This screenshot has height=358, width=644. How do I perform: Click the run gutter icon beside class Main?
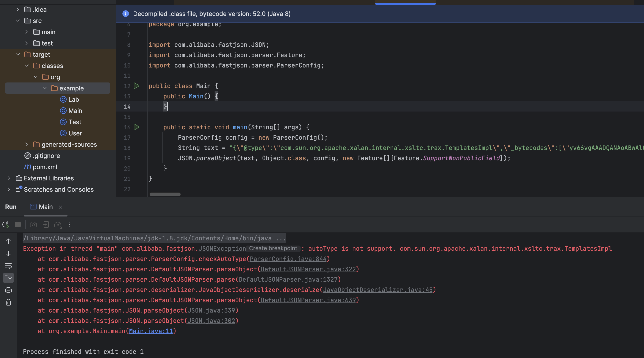pyautogui.click(x=136, y=86)
